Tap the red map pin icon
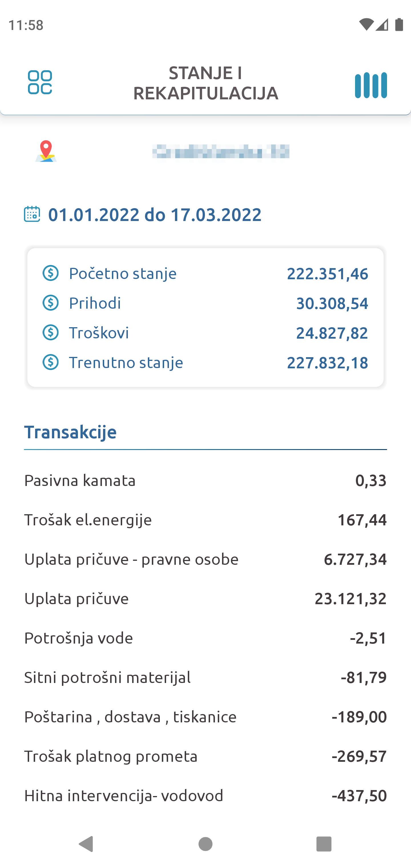The height and width of the screenshot is (868, 411). (x=46, y=151)
